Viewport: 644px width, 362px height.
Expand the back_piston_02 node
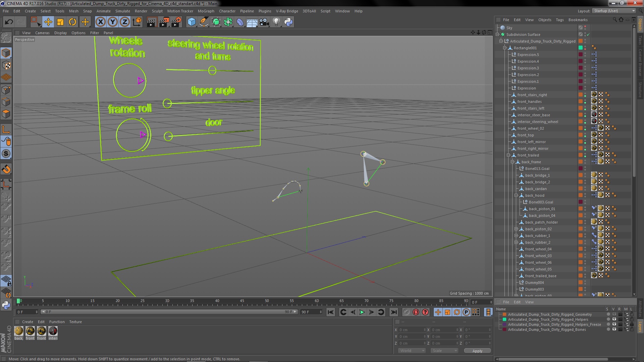(x=516, y=229)
